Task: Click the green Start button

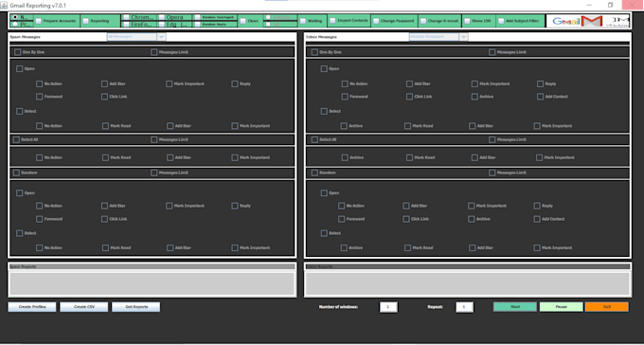Action: [x=515, y=307]
